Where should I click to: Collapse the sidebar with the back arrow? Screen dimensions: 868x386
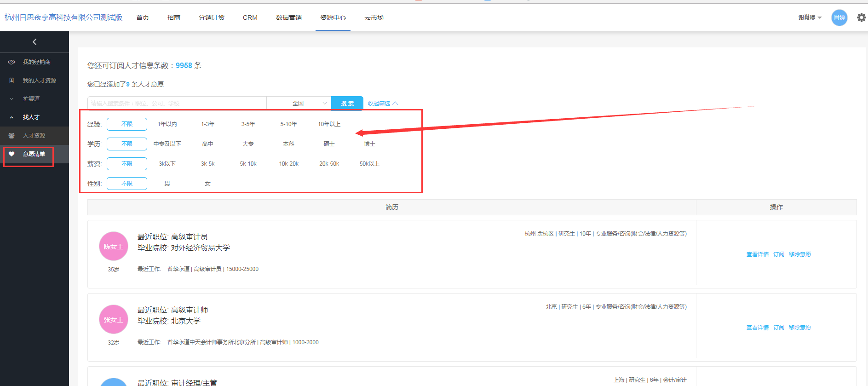(x=34, y=42)
